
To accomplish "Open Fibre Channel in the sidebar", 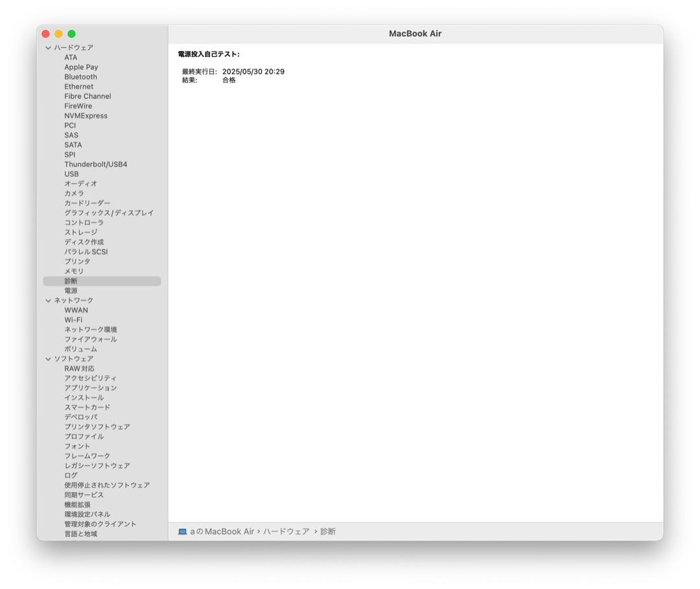I will (x=87, y=97).
